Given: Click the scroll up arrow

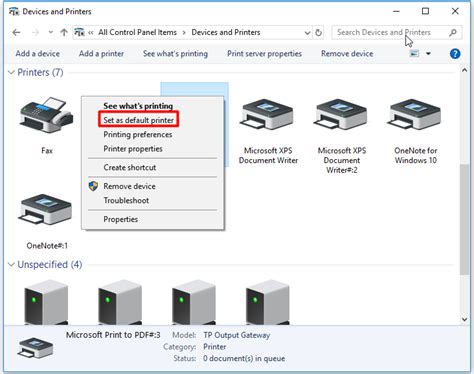Looking at the screenshot, I should [464, 70].
